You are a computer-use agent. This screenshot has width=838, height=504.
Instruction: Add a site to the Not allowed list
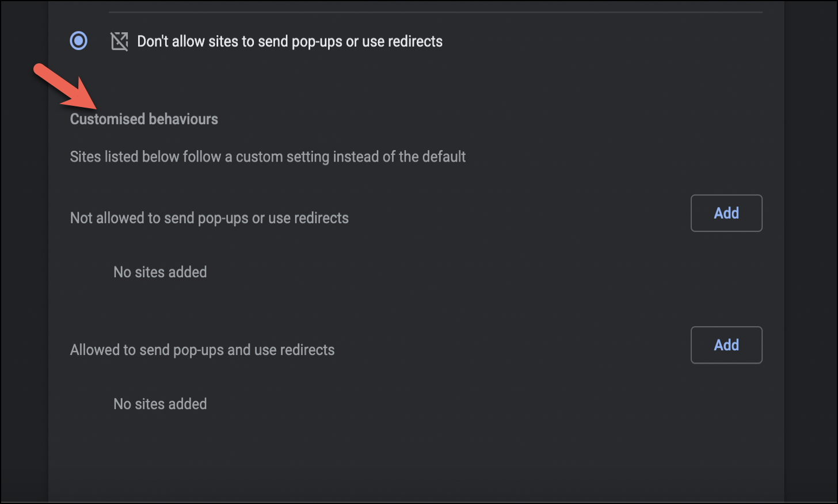[x=726, y=213]
